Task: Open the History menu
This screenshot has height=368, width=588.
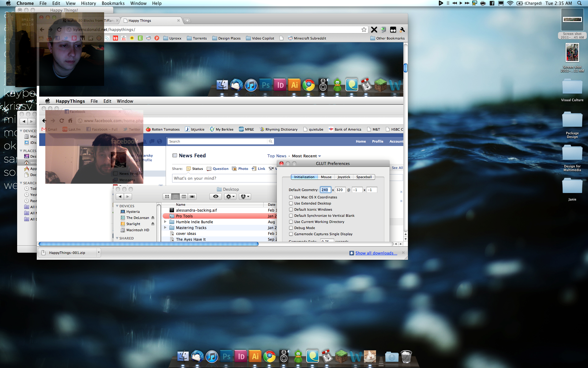Action: pos(89,3)
